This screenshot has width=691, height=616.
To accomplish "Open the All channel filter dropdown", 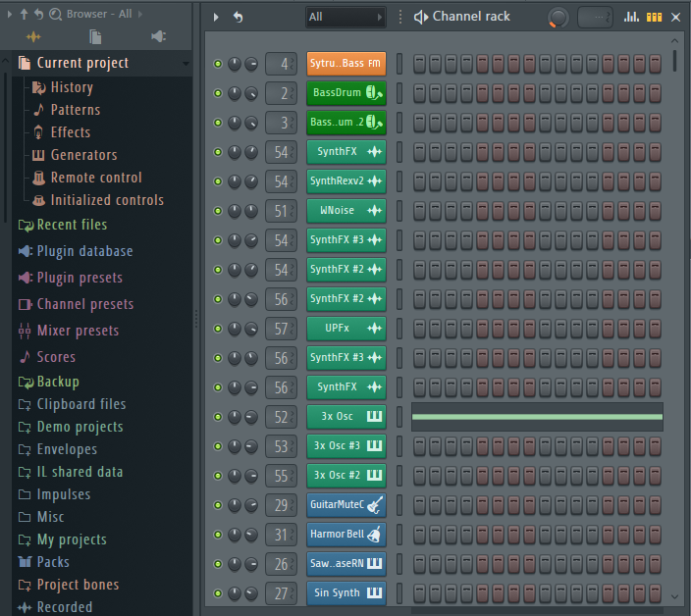I will point(345,18).
